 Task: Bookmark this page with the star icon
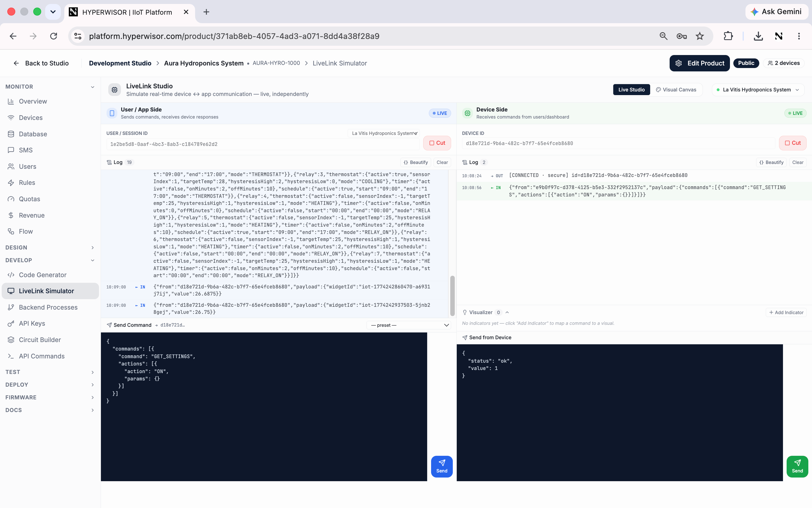pyautogui.click(x=700, y=36)
